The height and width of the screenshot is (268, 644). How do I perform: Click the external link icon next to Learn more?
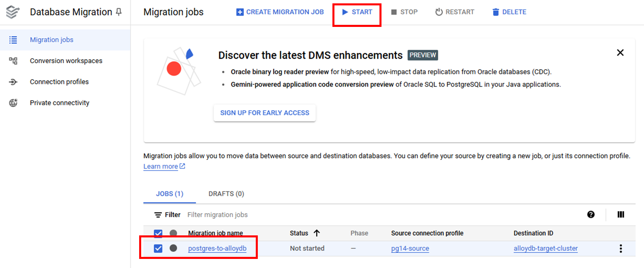point(182,166)
